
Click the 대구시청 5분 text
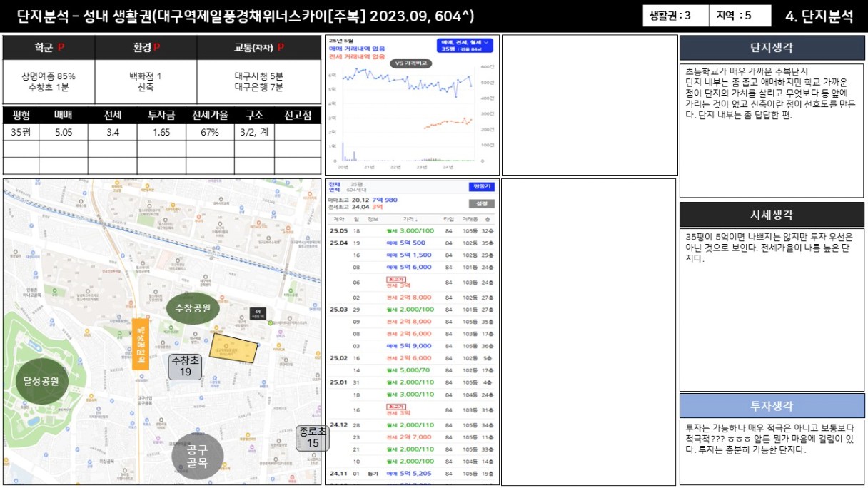coord(258,76)
